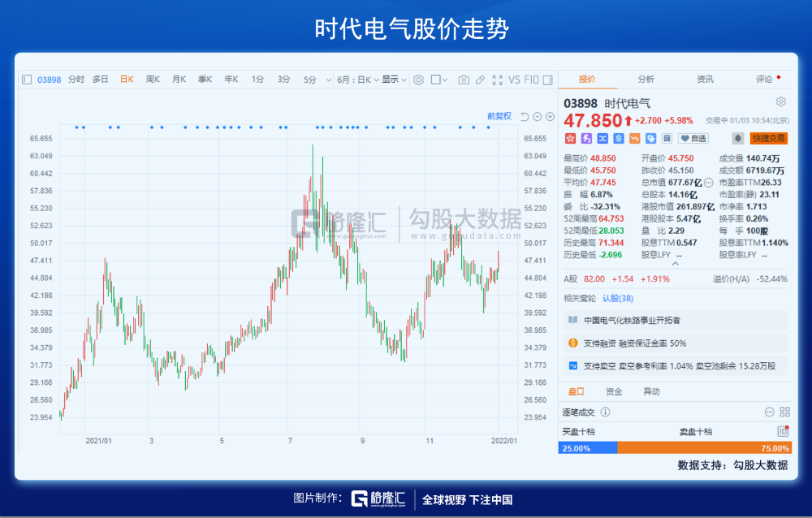Open the 分析 tab
Image resolution: width=812 pixels, height=518 pixels.
point(646,80)
